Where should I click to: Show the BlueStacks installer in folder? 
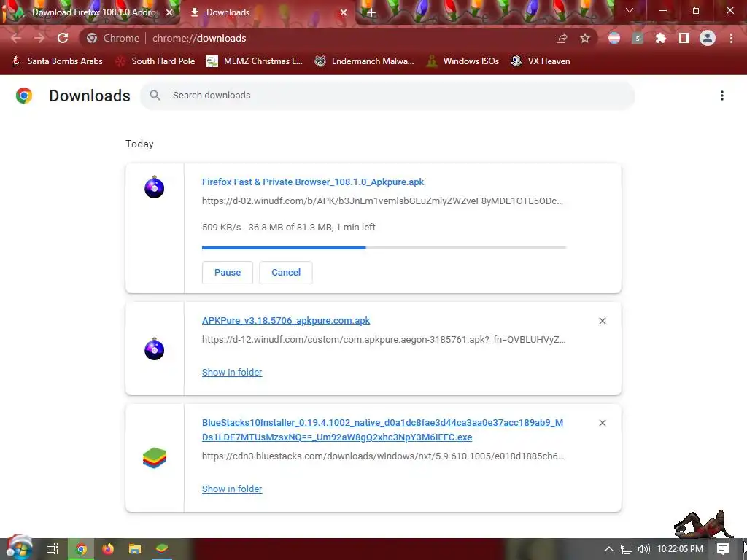click(232, 489)
